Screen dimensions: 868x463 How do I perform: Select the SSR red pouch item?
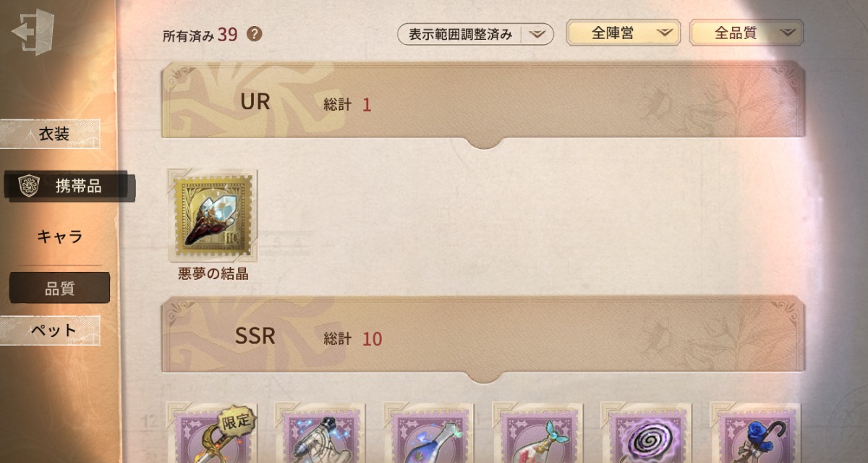tap(537, 433)
